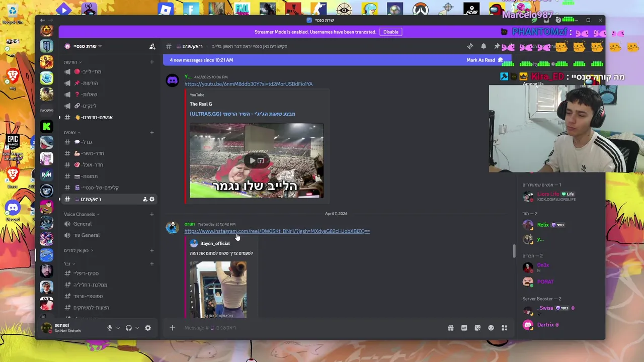Open the output device dropdown next to headphones
644x362 pixels.
pos(137,328)
